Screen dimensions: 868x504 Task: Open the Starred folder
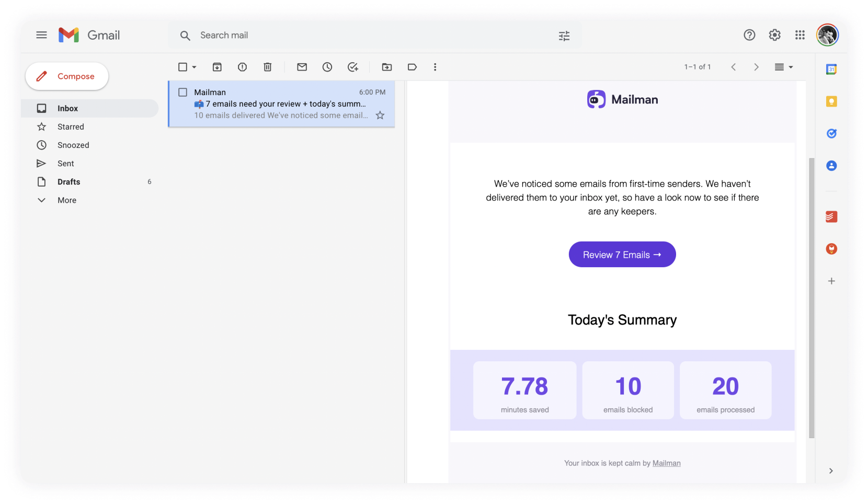[89, 127]
